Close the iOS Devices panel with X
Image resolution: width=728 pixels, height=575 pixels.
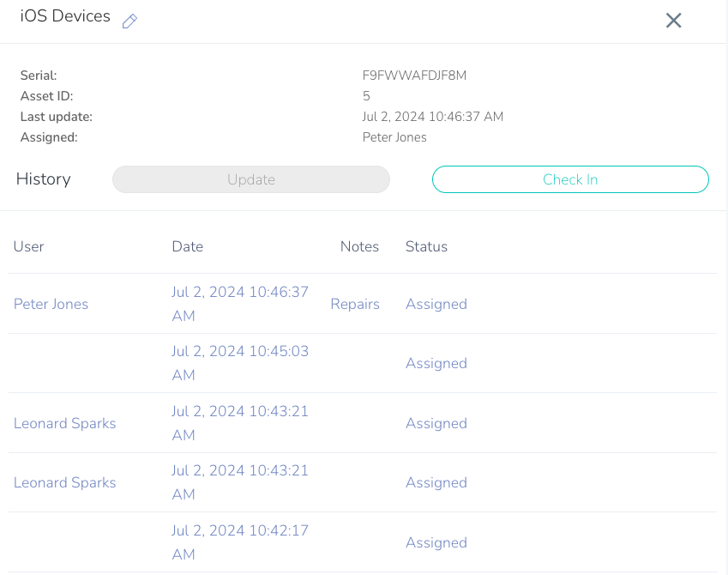[673, 21]
